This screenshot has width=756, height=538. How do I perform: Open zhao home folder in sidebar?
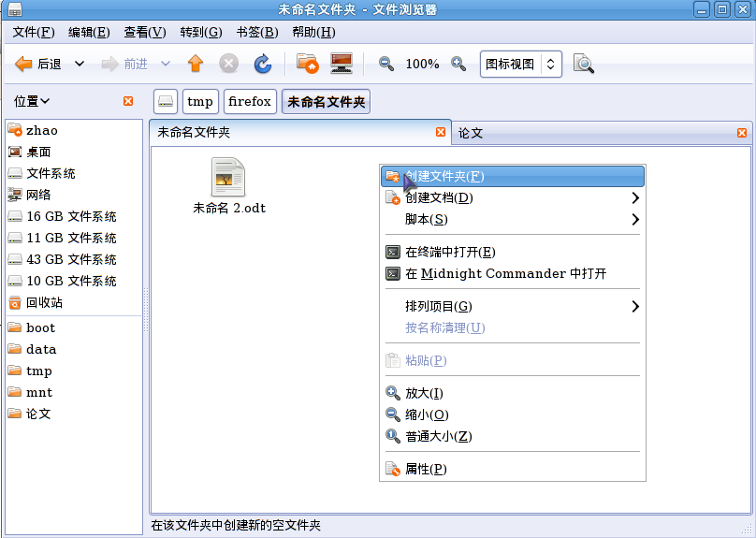pos(75,130)
